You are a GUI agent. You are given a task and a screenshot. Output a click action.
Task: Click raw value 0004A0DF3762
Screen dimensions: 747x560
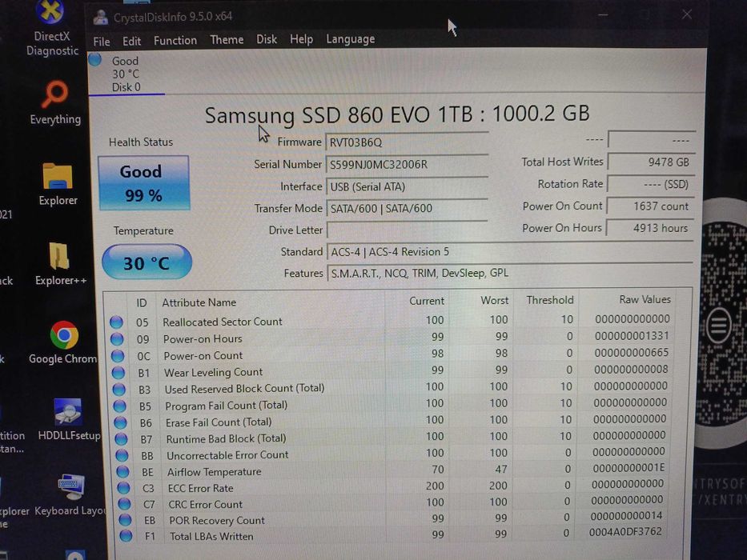click(625, 531)
